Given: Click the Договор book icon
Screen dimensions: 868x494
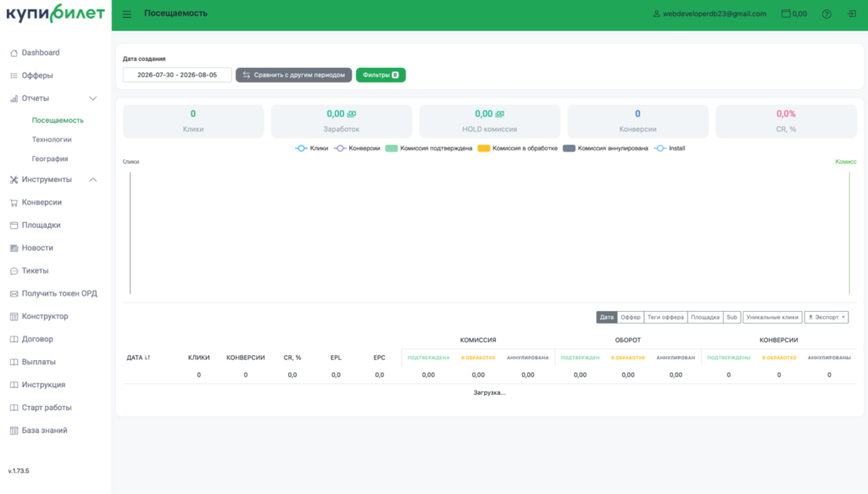Looking at the screenshot, I should (x=14, y=339).
